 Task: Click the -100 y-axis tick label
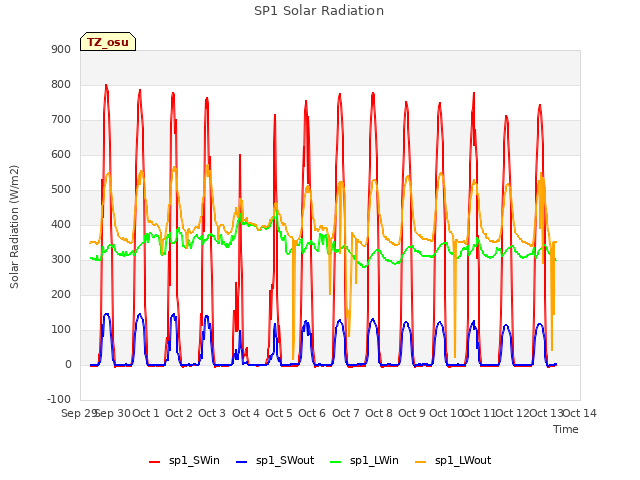[x=59, y=399]
